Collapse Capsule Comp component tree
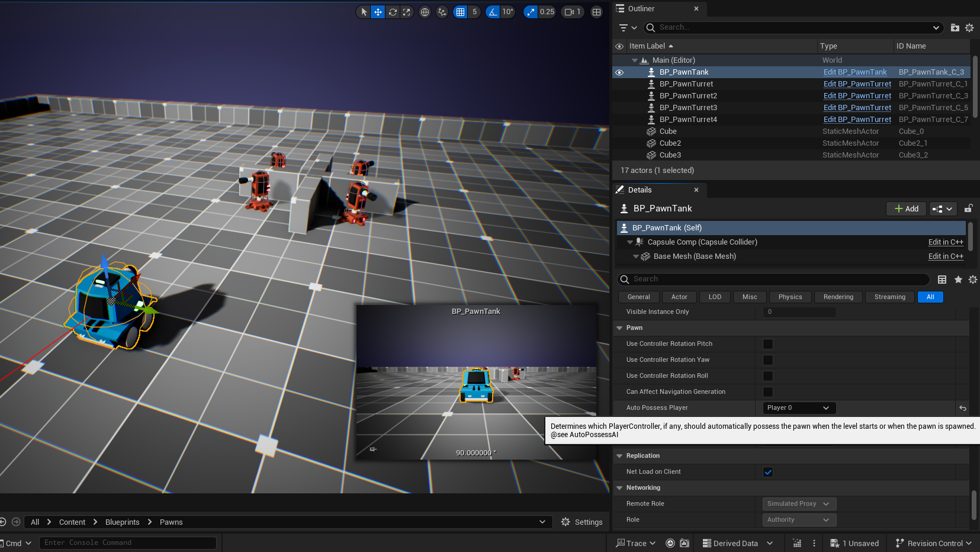 tap(629, 242)
